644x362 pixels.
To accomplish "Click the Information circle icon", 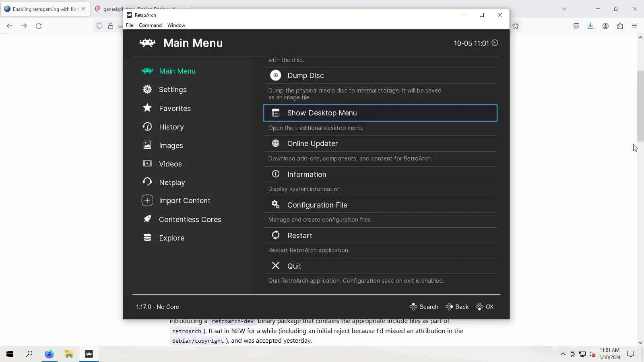I will (x=276, y=174).
